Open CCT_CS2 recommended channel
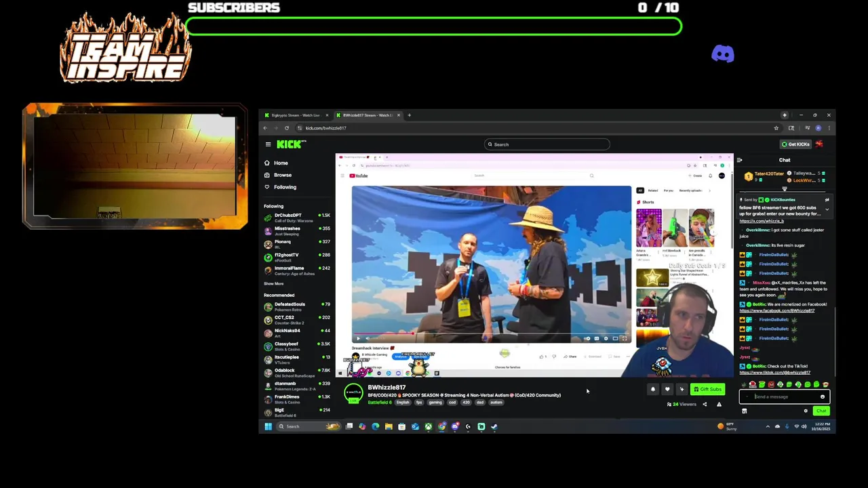 click(x=297, y=319)
